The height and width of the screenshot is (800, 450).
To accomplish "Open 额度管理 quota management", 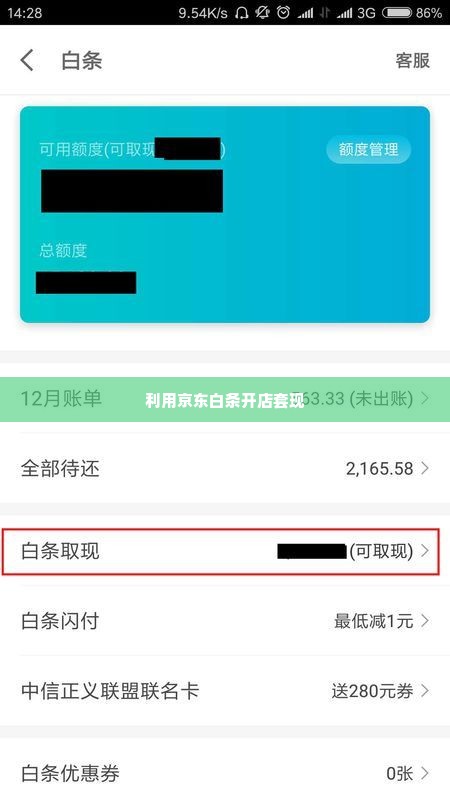I will pyautogui.click(x=368, y=149).
